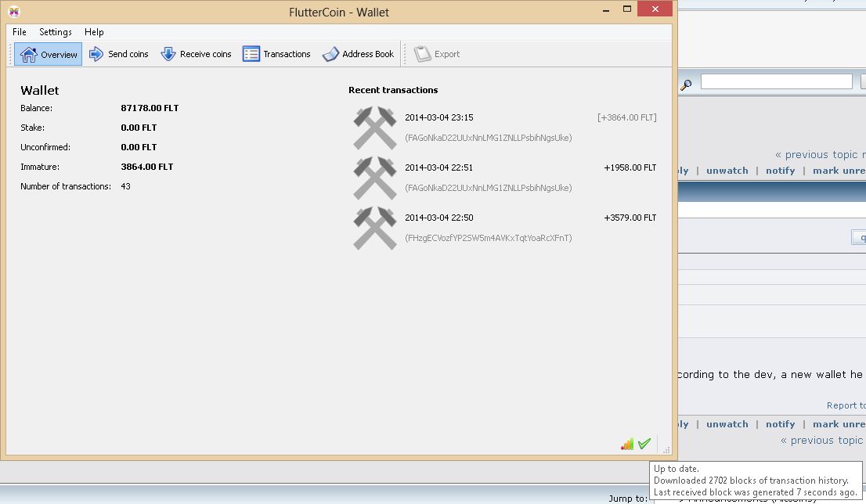
Task: Click the balance value 87178.00 FLT
Action: (150, 108)
